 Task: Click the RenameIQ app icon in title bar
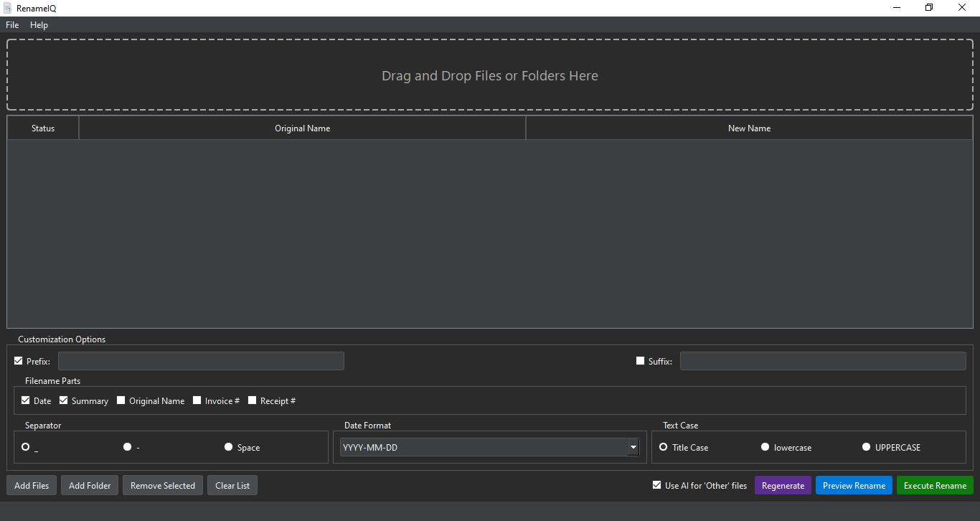coord(9,8)
